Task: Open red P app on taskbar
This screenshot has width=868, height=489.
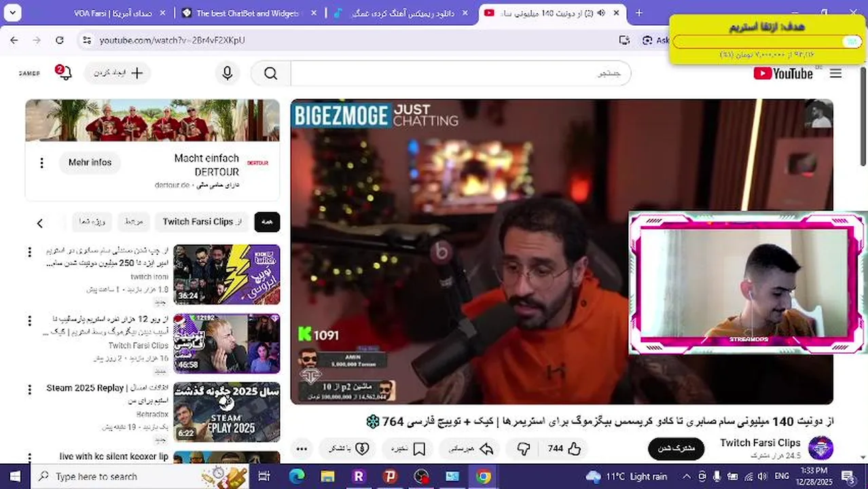Action: [390, 476]
